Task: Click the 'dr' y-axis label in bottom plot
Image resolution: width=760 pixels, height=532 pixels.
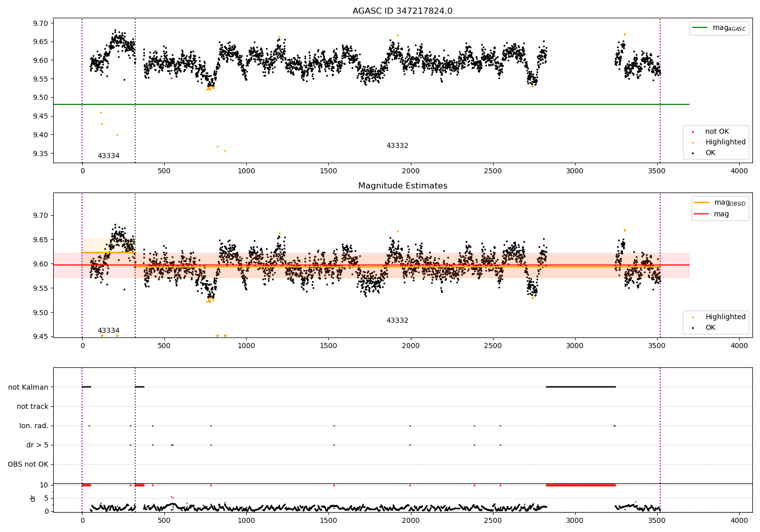Action: pos(33,498)
